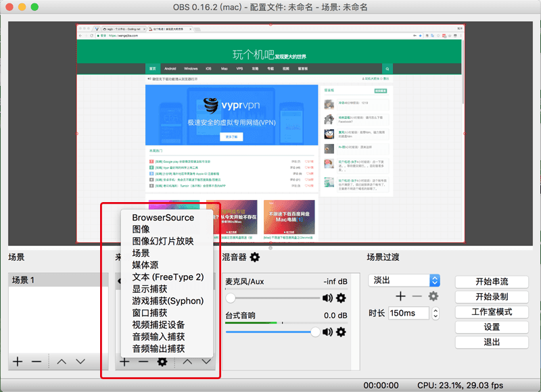Move scene up with the up arrow
Image resolution: width=541 pixels, height=392 pixels.
pyautogui.click(x=62, y=362)
